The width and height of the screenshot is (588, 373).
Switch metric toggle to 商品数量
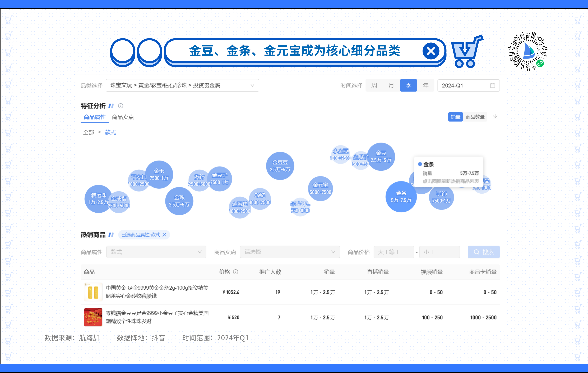click(475, 117)
